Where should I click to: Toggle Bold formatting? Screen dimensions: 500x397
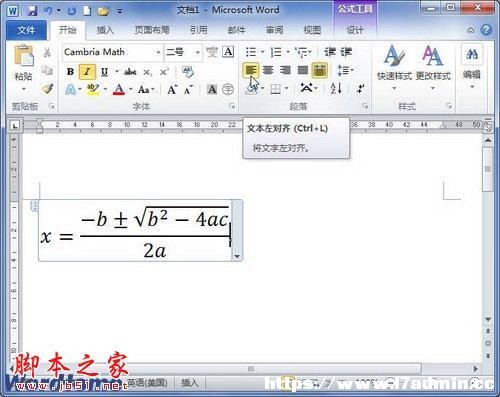(x=70, y=72)
